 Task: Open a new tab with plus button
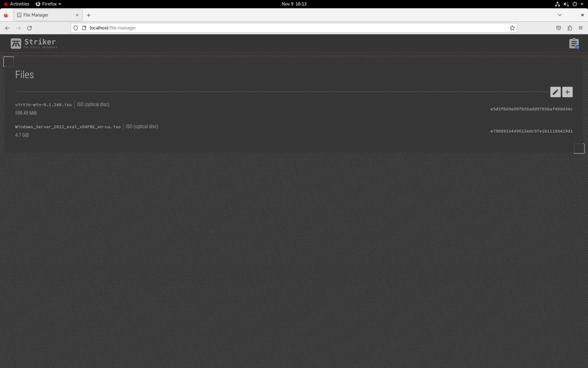[x=89, y=15]
